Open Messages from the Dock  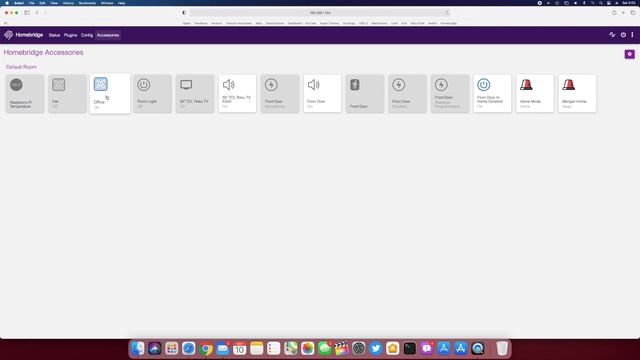(324, 348)
